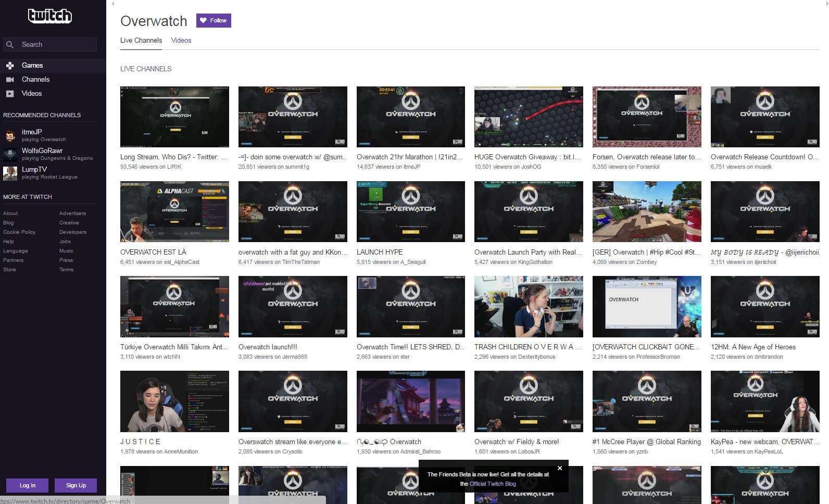Open ProfessorBroman's clickbait stream thumbnail
This screenshot has width=829, height=504.
[x=647, y=307]
